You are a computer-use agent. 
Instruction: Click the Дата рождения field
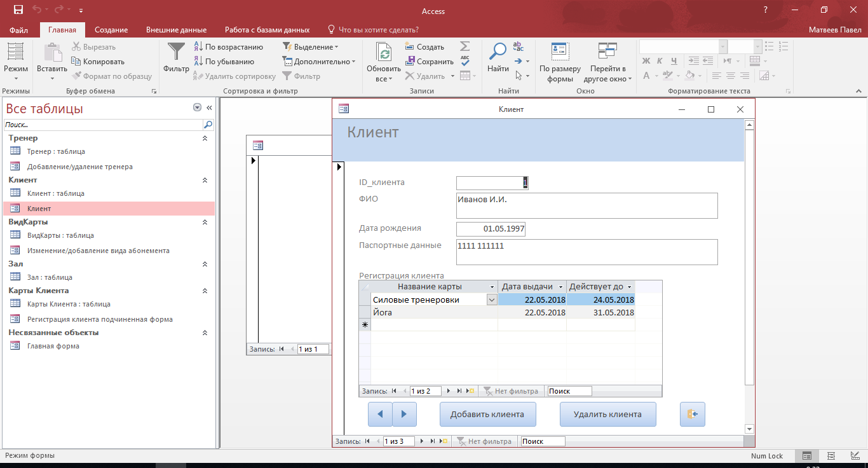[491, 229]
